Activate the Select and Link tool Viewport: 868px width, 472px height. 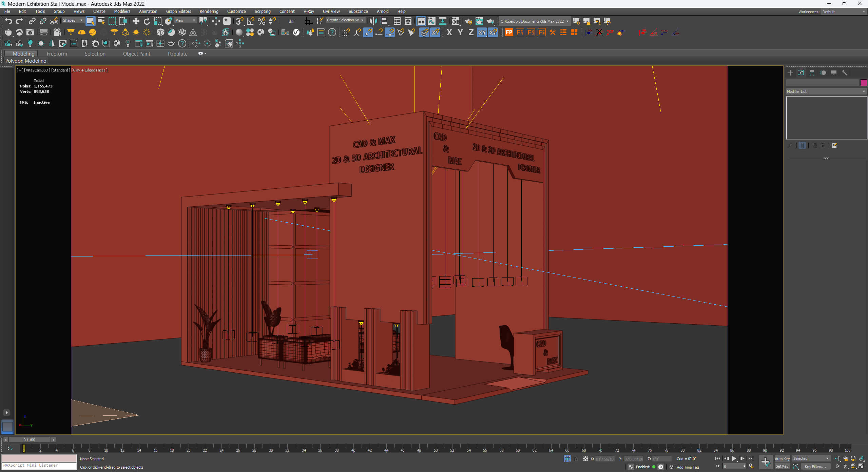pos(32,21)
